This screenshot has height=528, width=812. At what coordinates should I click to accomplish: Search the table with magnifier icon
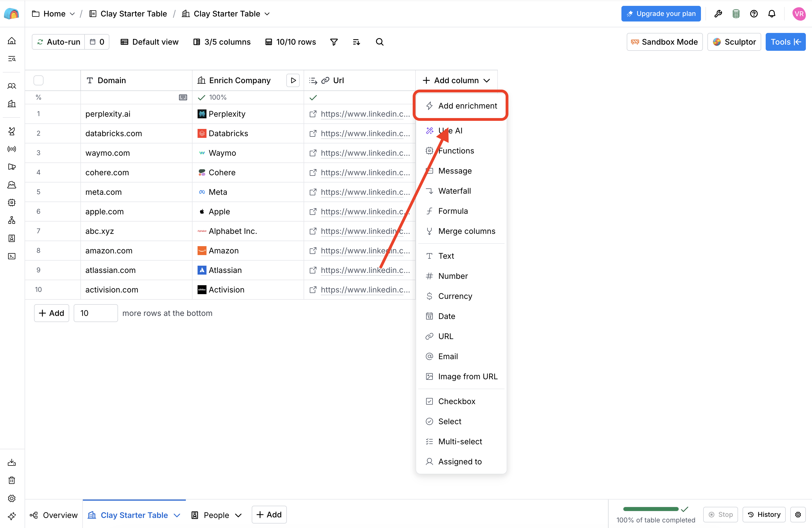[x=379, y=42]
